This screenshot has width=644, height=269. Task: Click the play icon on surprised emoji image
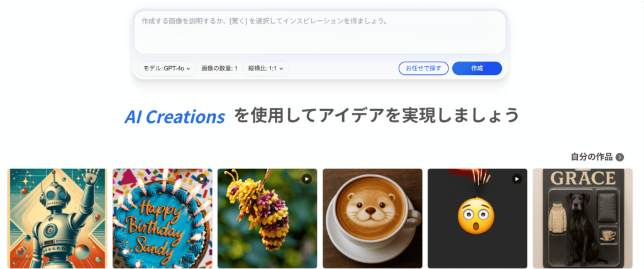(x=517, y=179)
